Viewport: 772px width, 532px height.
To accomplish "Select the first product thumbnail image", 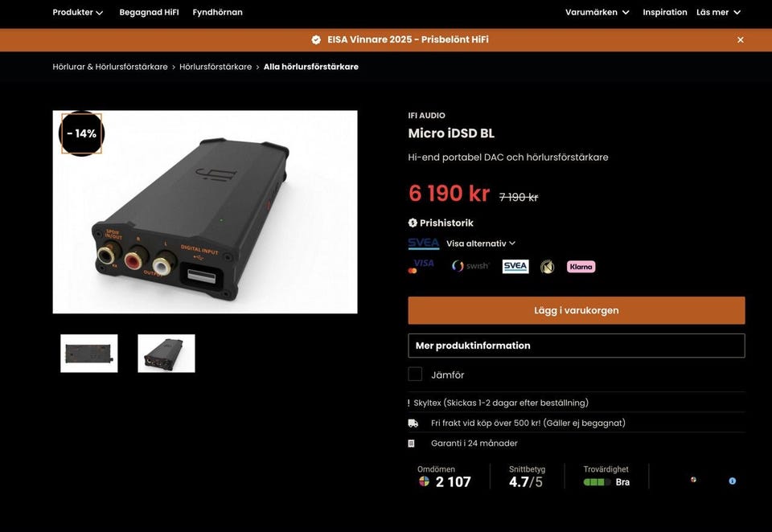I will pyautogui.click(x=89, y=354).
